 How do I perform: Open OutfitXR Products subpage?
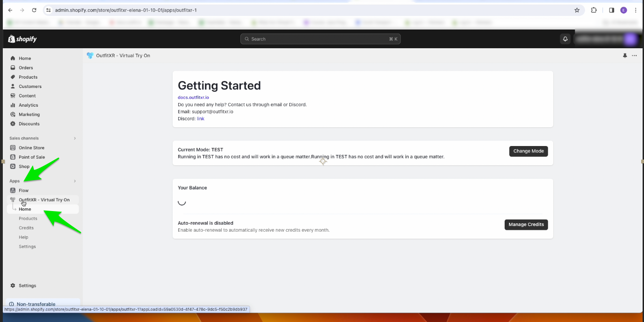28,219
